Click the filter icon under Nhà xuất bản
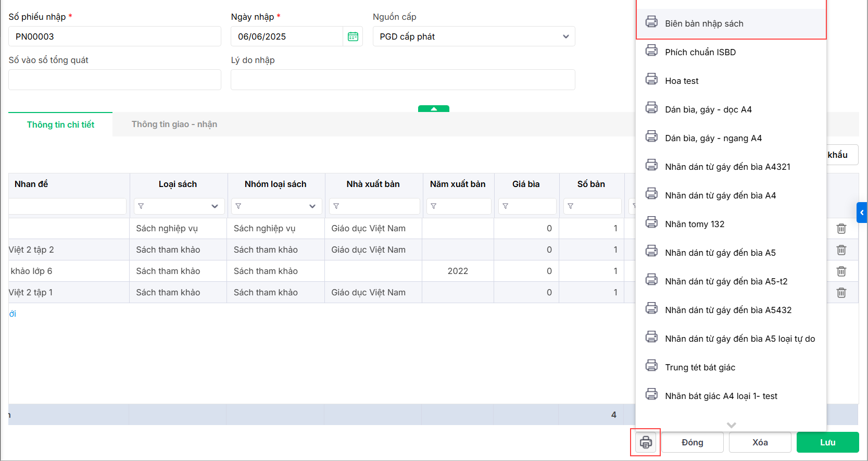This screenshot has width=868, height=461. [336, 206]
